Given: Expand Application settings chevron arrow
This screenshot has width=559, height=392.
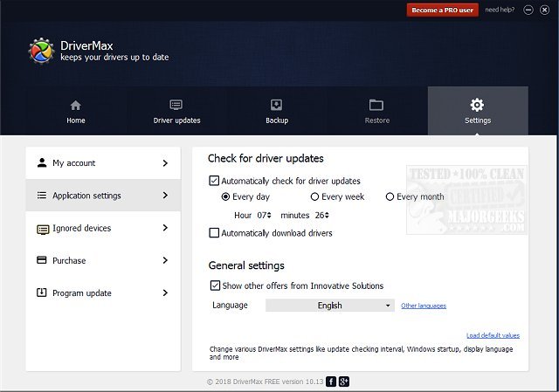Looking at the screenshot, I should point(165,195).
